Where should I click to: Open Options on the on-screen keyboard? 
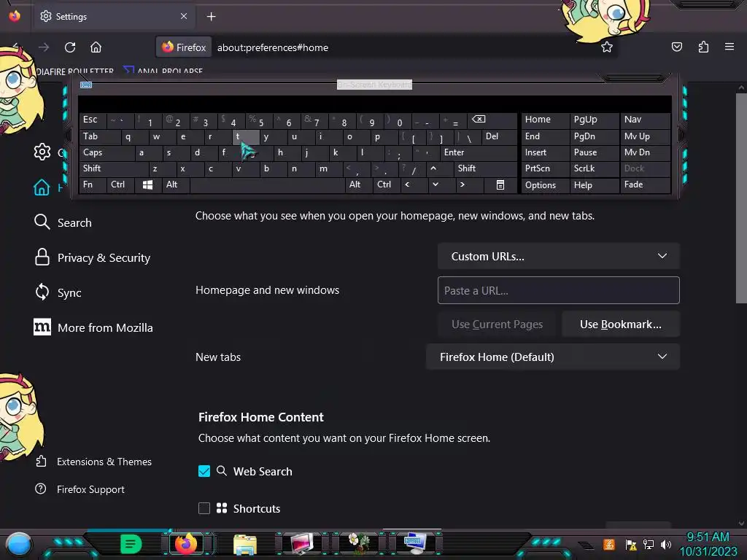click(x=545, y=185)
